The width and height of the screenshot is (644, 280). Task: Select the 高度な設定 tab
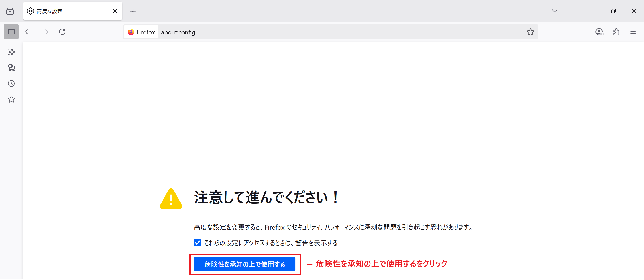tap(72, 11)
